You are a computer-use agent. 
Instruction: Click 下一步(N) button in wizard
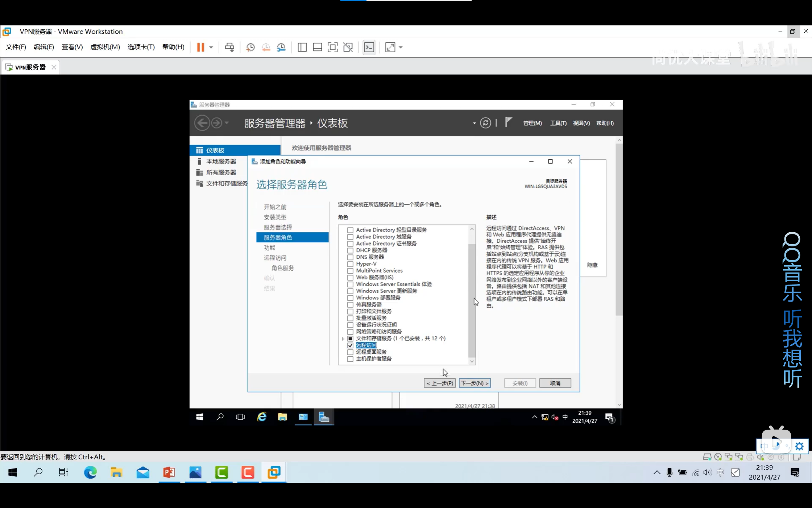[475, 383]
